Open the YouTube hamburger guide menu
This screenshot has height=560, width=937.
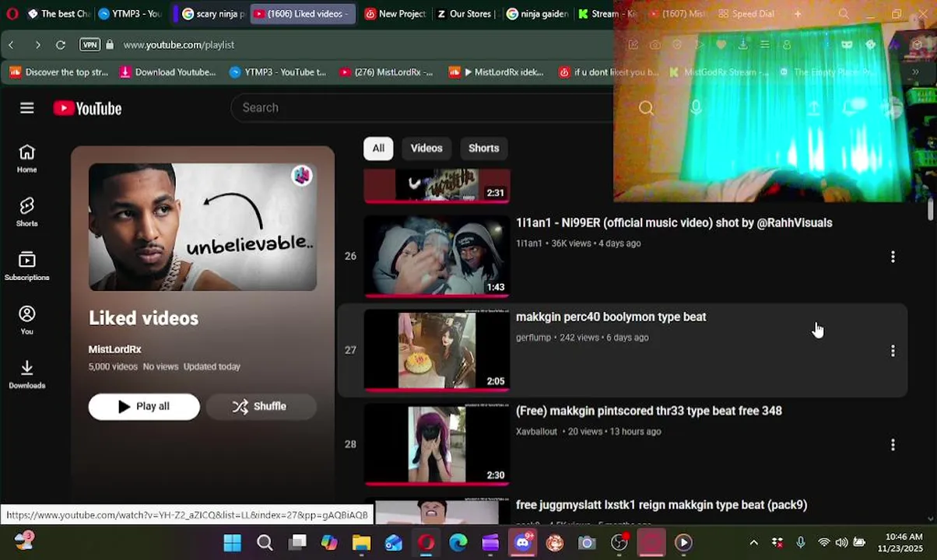point(27,108)
